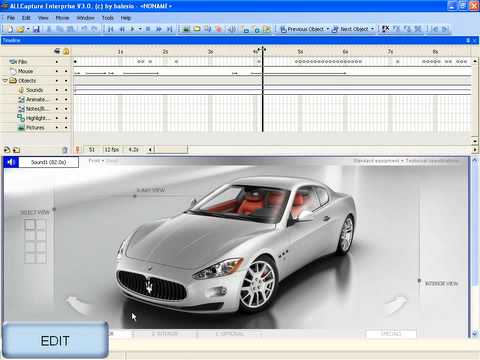The width and height of the screenshot is (480, 360).
Task: Open the View menu
Action: pos(43,18)
